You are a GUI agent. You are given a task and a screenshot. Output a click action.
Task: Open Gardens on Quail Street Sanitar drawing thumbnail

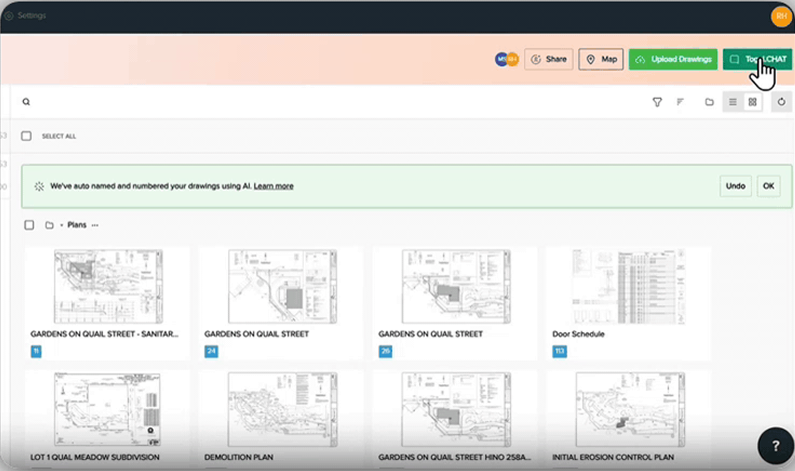pyautogui.click(x=109, y=286)
